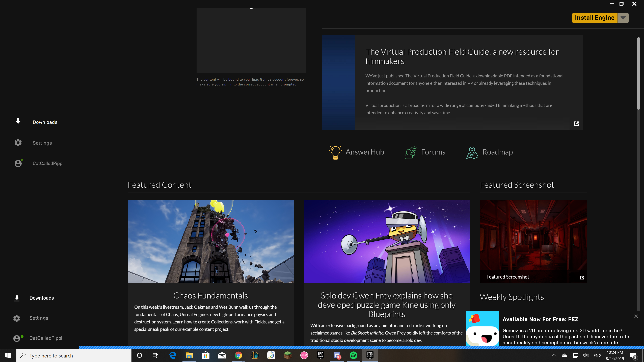This screenshot has width=644, height=362.
Task: Click the Solo dev Gwen Frey article title
Action: (387, 305)
